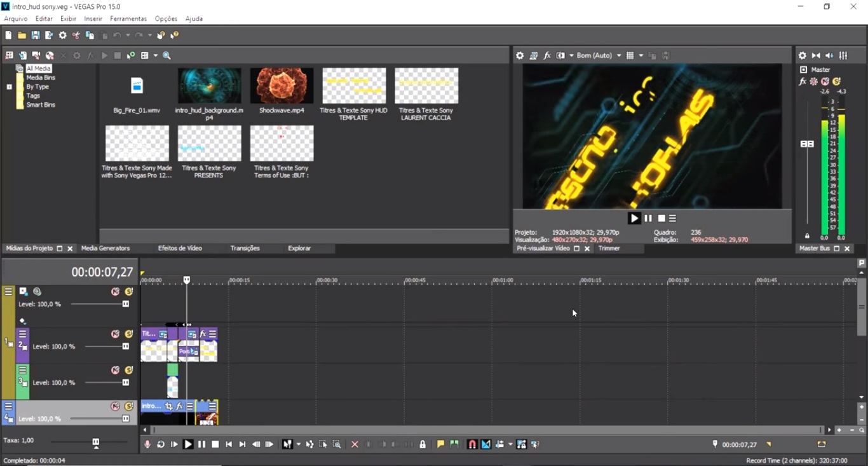Open preview window properties gear icon

coord(520,56)
